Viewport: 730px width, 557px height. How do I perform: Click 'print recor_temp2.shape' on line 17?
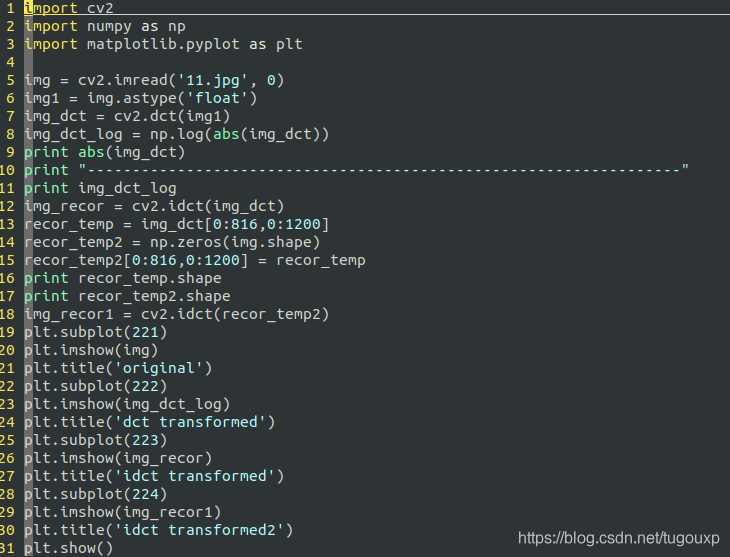pos(127,297)
